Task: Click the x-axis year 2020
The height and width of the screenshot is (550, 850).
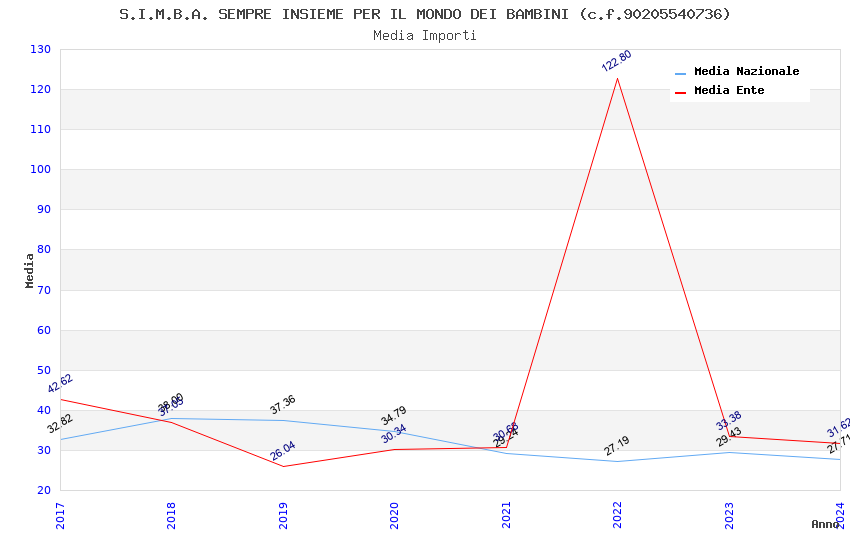Action: click(x=394, y=516)
